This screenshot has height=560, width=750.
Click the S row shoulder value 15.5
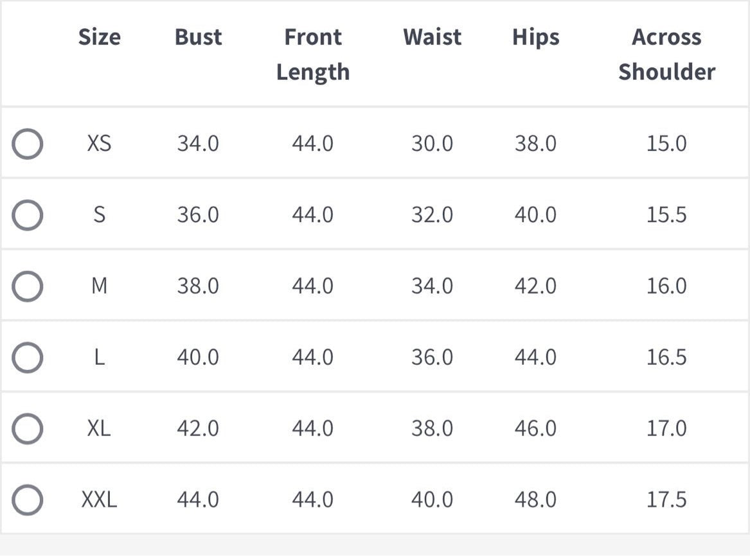[x=666, y=215]
